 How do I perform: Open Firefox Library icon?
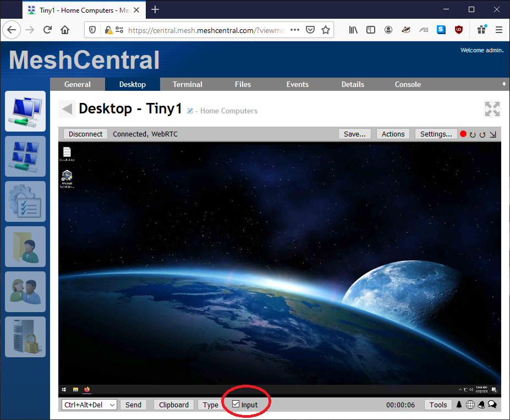[x=353, y=30]
